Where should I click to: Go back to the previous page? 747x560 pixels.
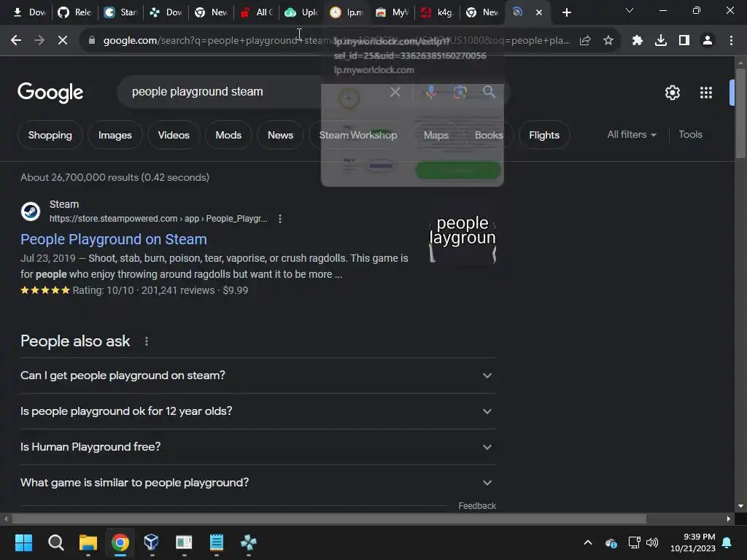click(x=16, y=41)
